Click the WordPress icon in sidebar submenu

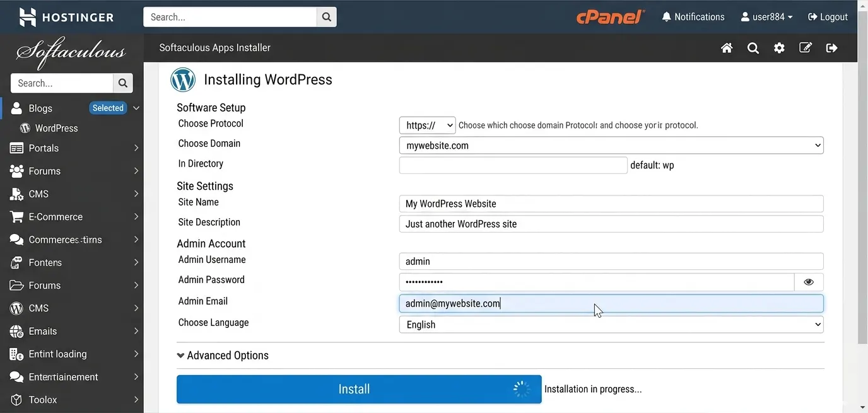tap(25, 128)
